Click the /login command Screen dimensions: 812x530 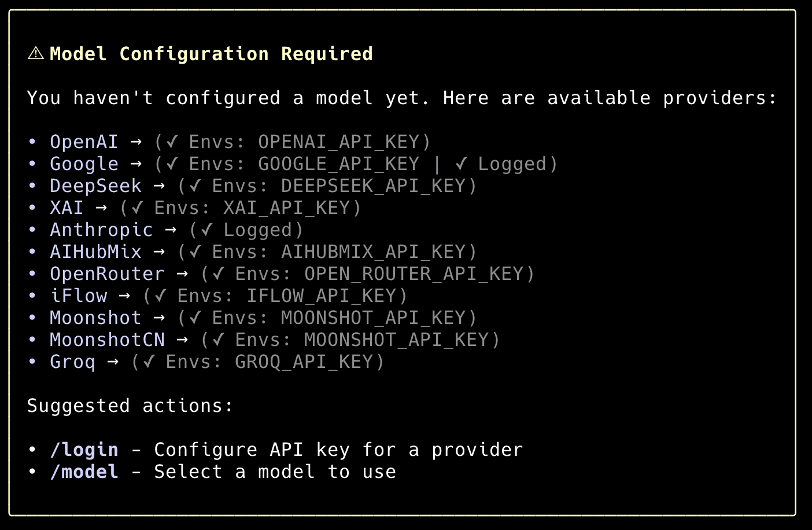pyautogui.click(x=84, y=450)
